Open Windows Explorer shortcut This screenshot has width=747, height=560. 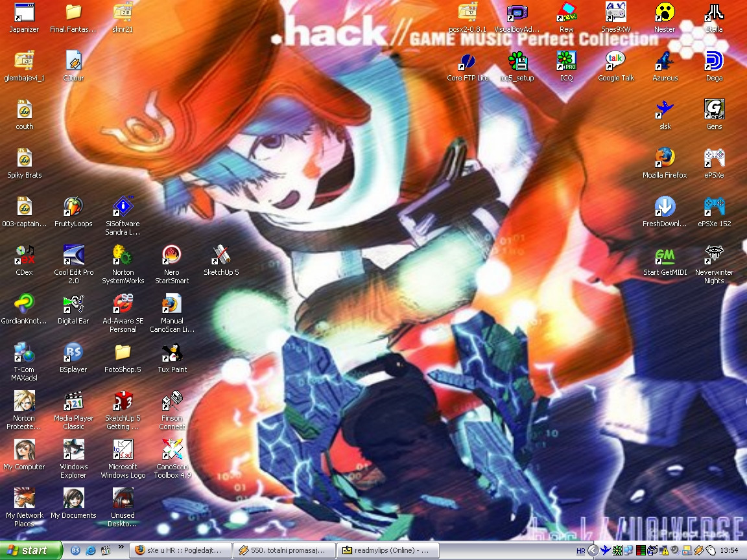(x=73, y=459)
